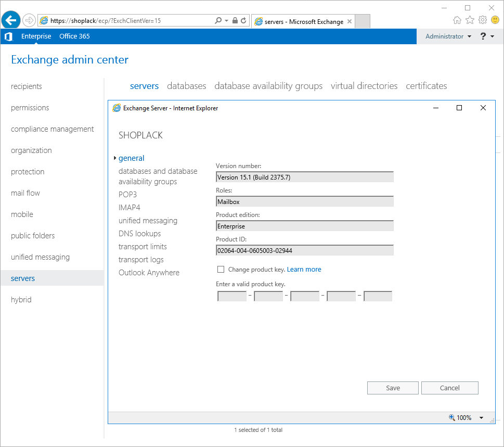Open transport limits page

point(143,247)
